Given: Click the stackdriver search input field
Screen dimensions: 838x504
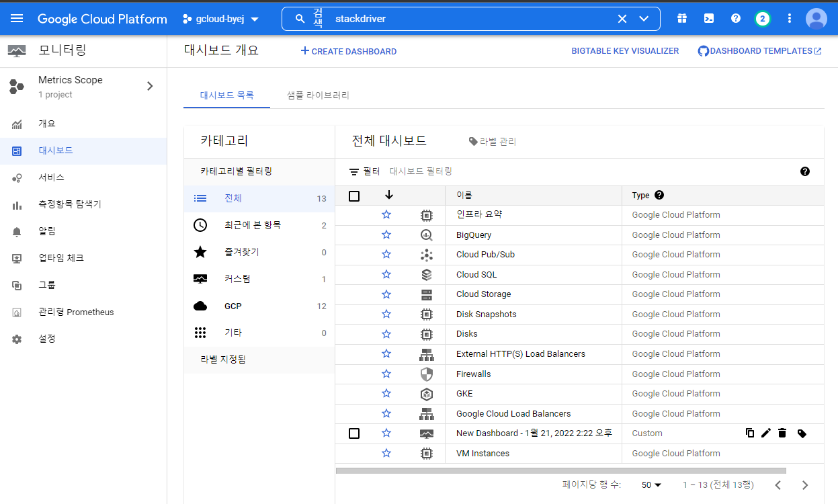Looking at the screenshot, I should (x=470, y=19).
